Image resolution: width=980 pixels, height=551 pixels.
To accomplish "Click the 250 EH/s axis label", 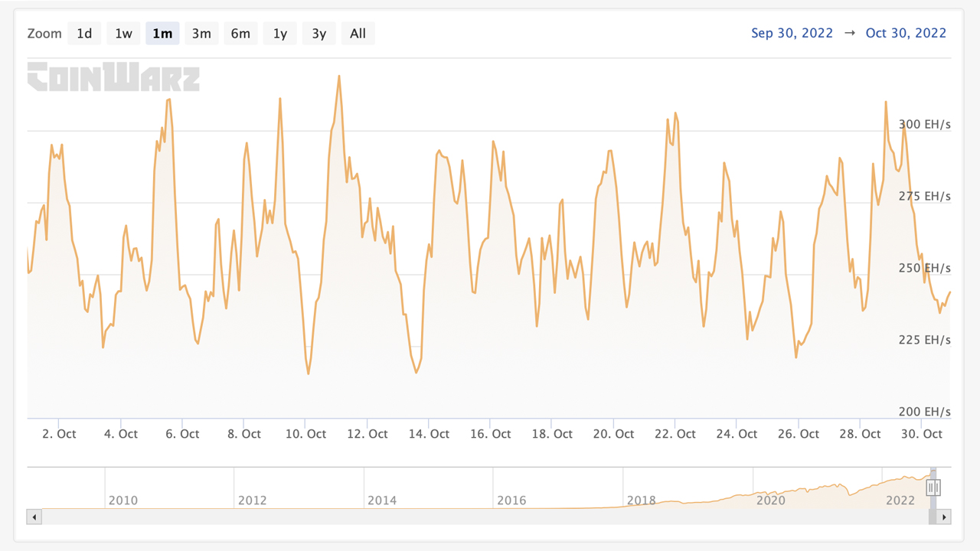I will tap(925, 269).
